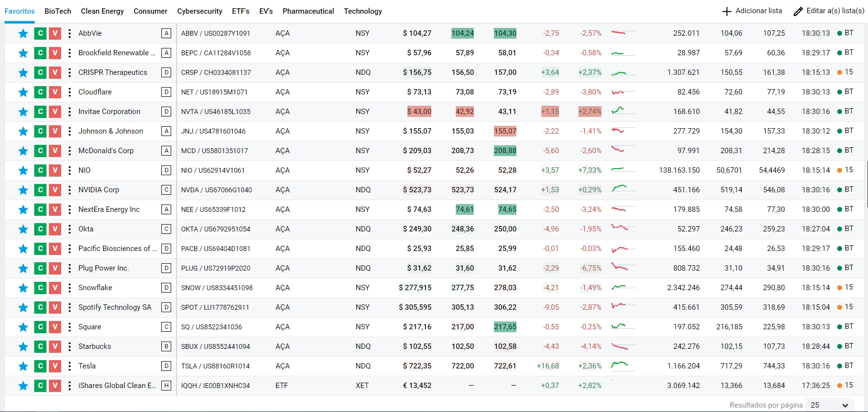Switch to the Cybersecurity tab
This screenshot has height=412, width=868.
coord(200,11)
